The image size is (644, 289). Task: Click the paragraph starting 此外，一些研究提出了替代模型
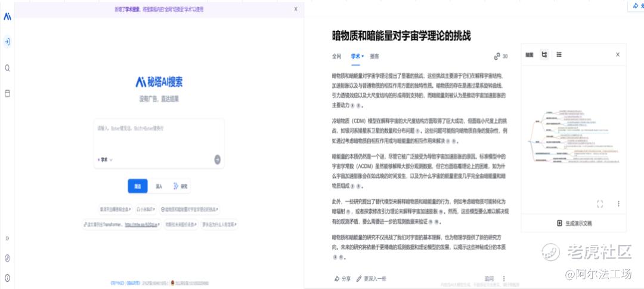pos(419,212)
